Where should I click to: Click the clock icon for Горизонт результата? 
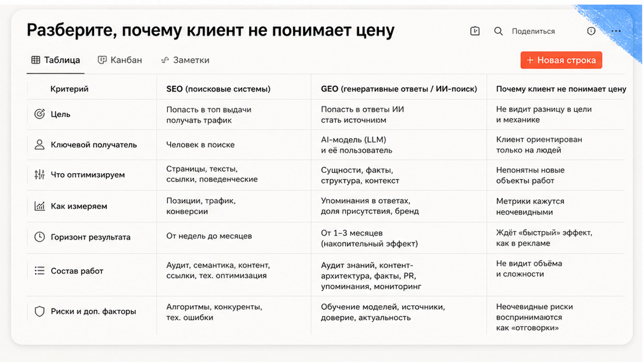coord(39,237)
